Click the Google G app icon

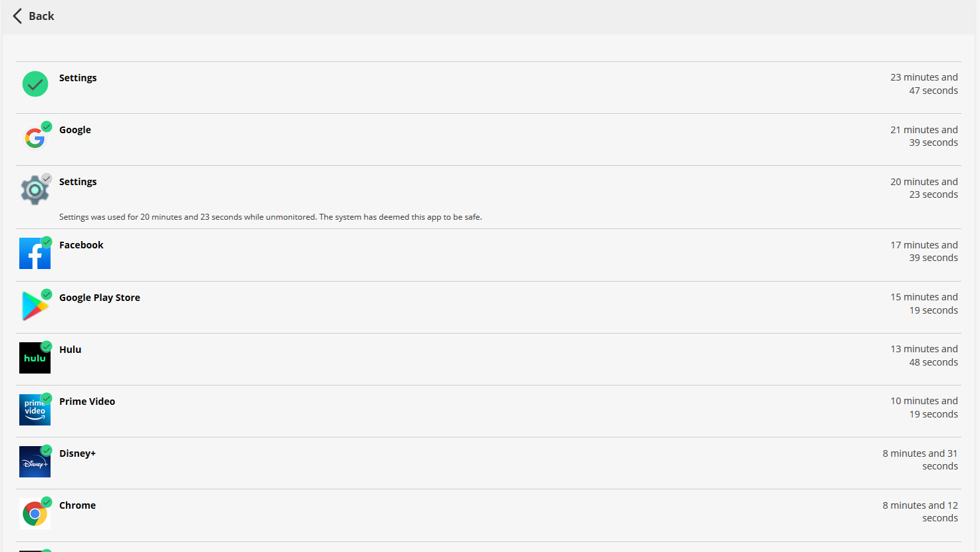point(35,138)
